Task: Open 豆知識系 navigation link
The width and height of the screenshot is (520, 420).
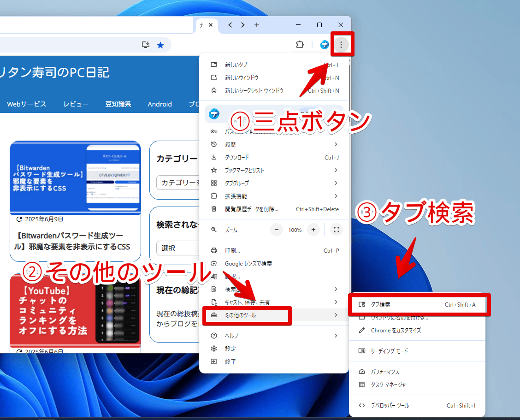Action: [x=118, y=104]
